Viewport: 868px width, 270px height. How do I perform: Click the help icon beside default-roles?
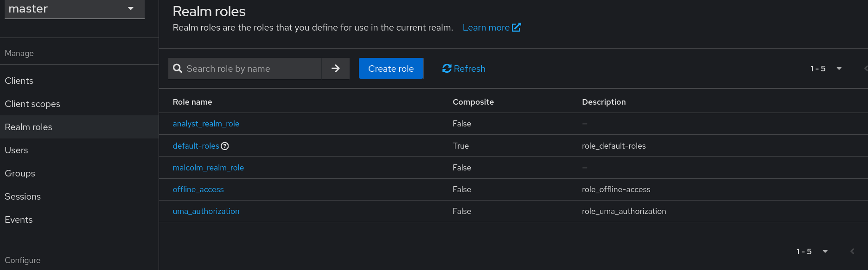point(225,146)
